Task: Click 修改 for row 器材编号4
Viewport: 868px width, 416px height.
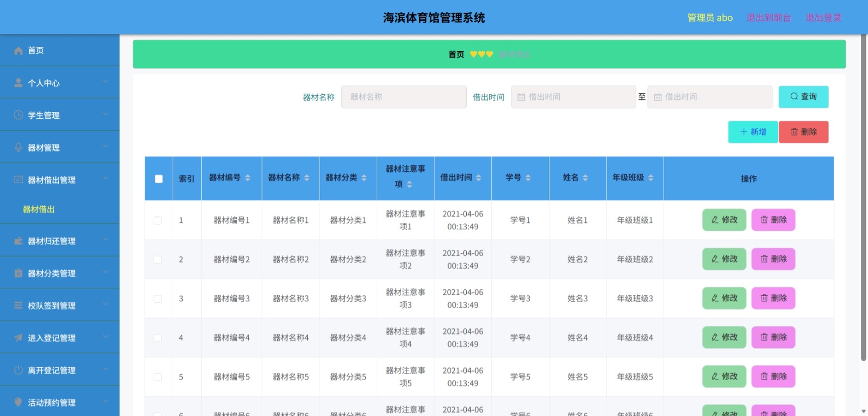Action: pos(724,337)
